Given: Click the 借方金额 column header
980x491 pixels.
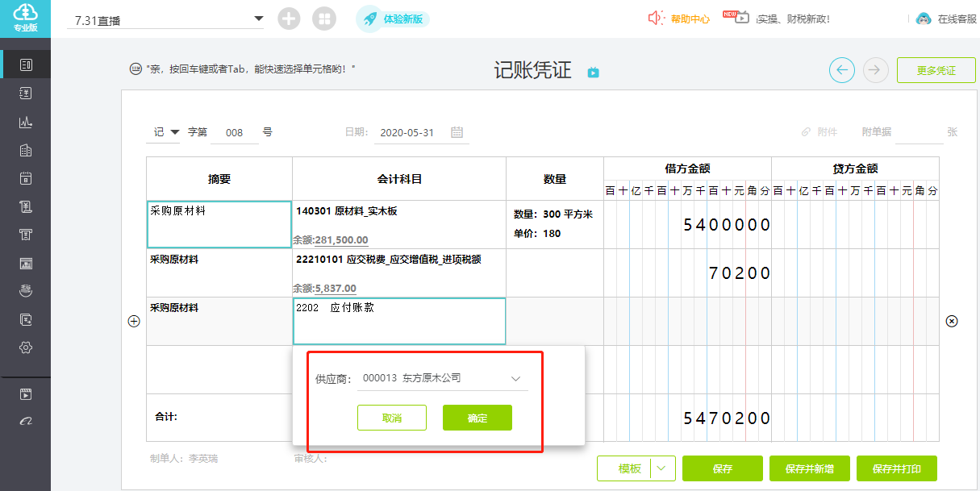Looking at the screenshot, I should 687,169.
